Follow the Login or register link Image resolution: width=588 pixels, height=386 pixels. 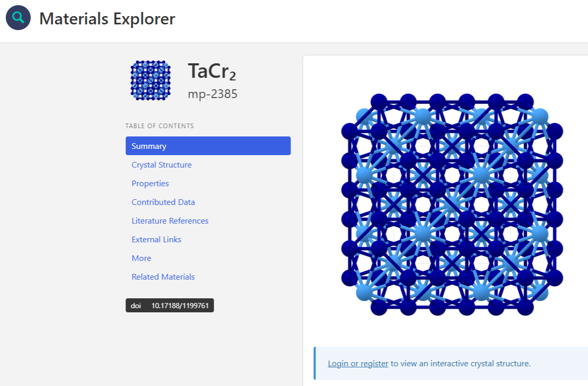[x=358, y=364]
